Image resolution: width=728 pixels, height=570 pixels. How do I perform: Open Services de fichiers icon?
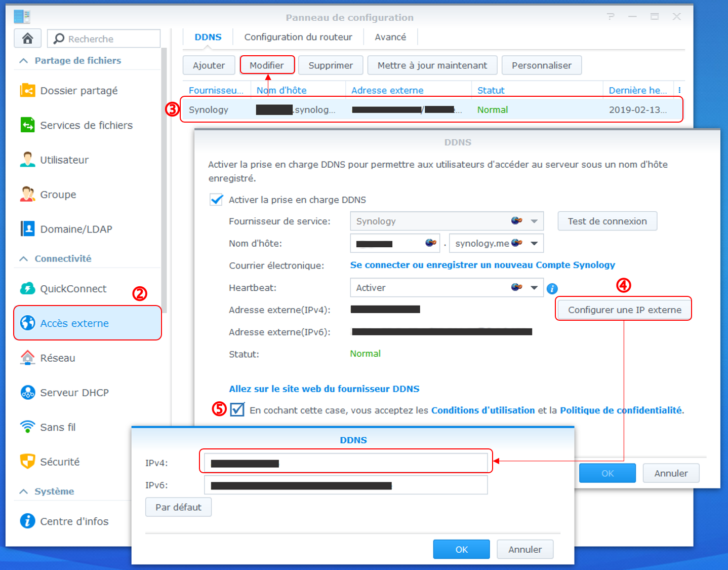coord(27,125)
